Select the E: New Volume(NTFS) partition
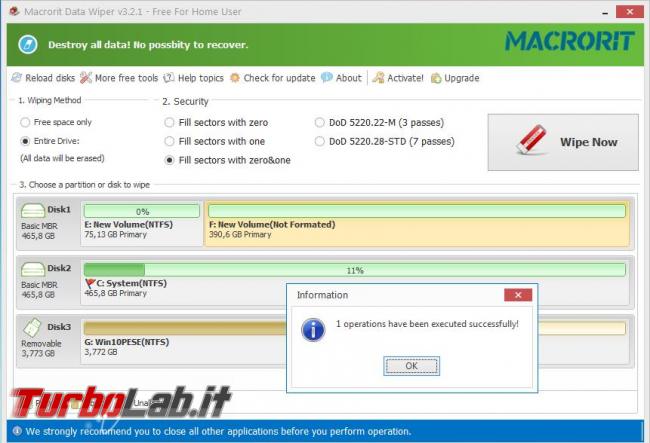 [141, 223]
